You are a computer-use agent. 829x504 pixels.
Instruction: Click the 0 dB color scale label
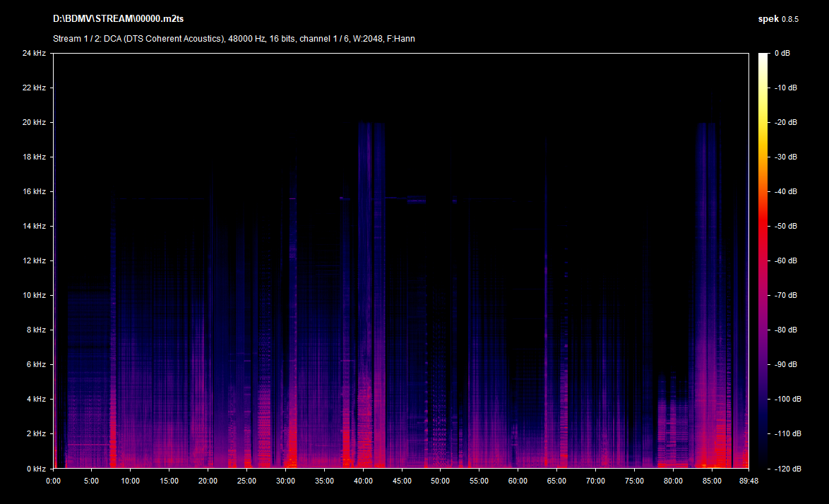(x=782, y=54)
